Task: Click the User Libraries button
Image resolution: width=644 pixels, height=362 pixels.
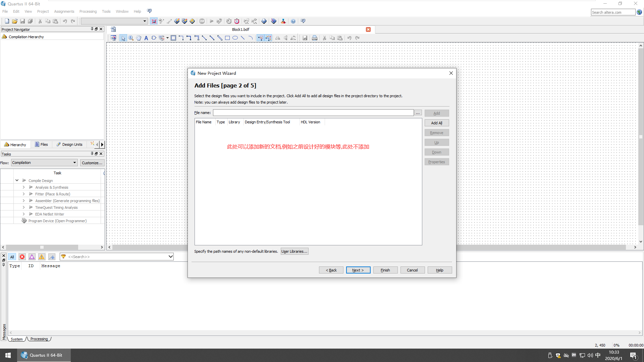Action: coord(294,251)
